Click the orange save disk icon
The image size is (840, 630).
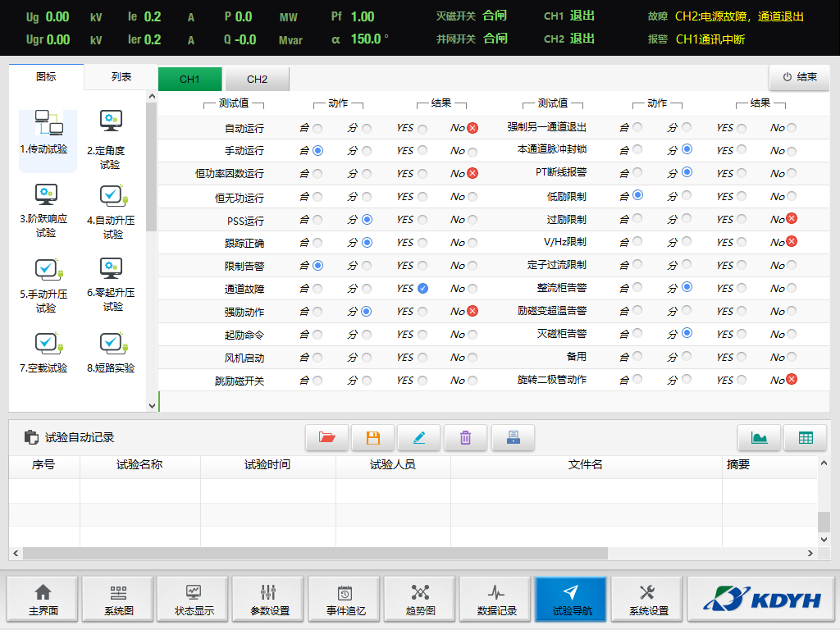pyautogui.click(x=373, y=438)
